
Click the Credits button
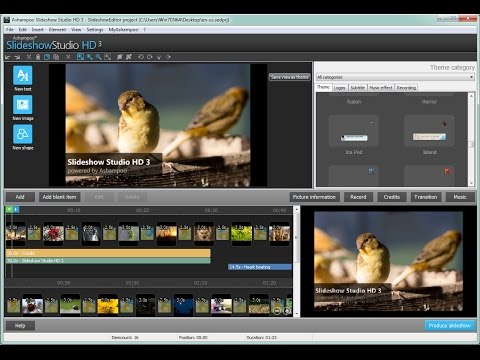pyautogui.click(x=392, y=197)
